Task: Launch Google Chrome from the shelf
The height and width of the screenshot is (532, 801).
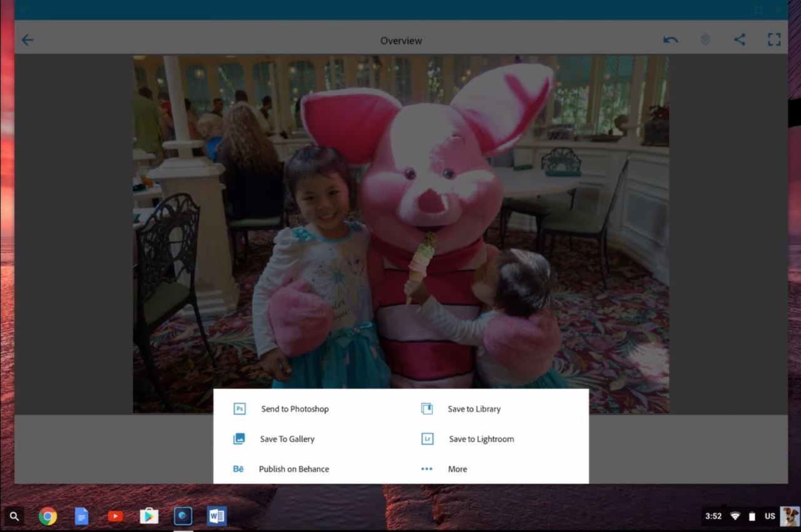Action: click(x=48, y=516)
